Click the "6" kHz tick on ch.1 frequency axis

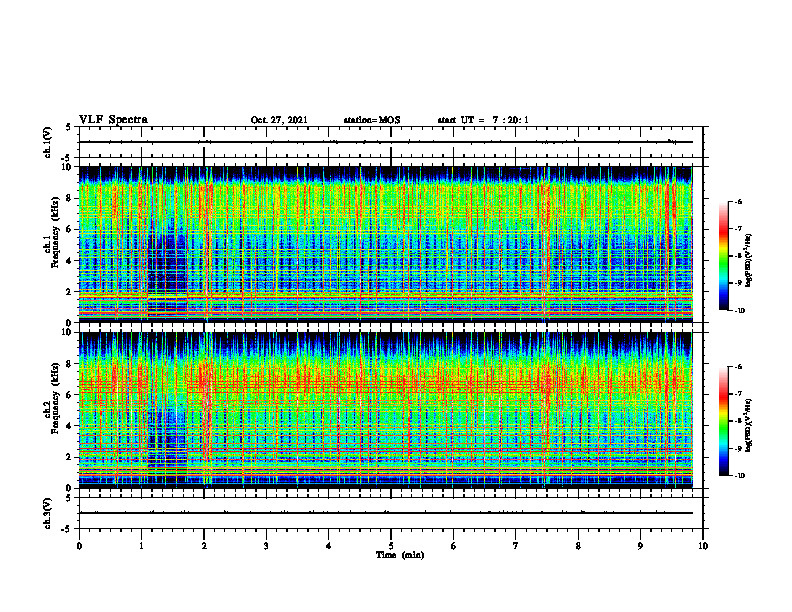tap(70, 229)
